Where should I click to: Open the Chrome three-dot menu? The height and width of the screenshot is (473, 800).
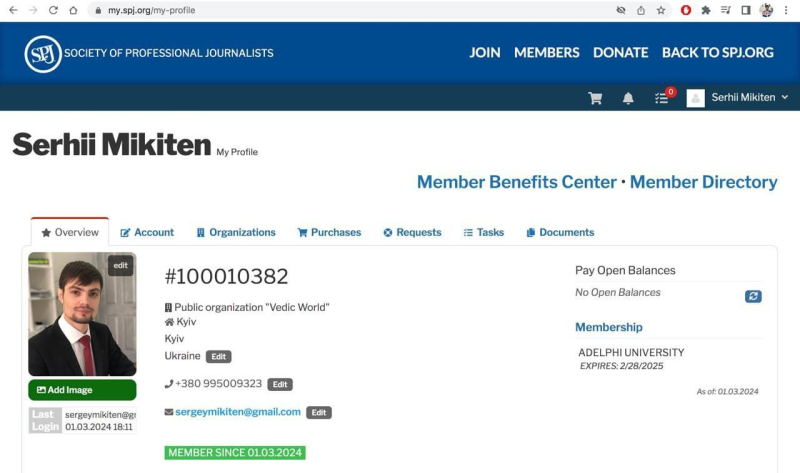tap(786, 10)
